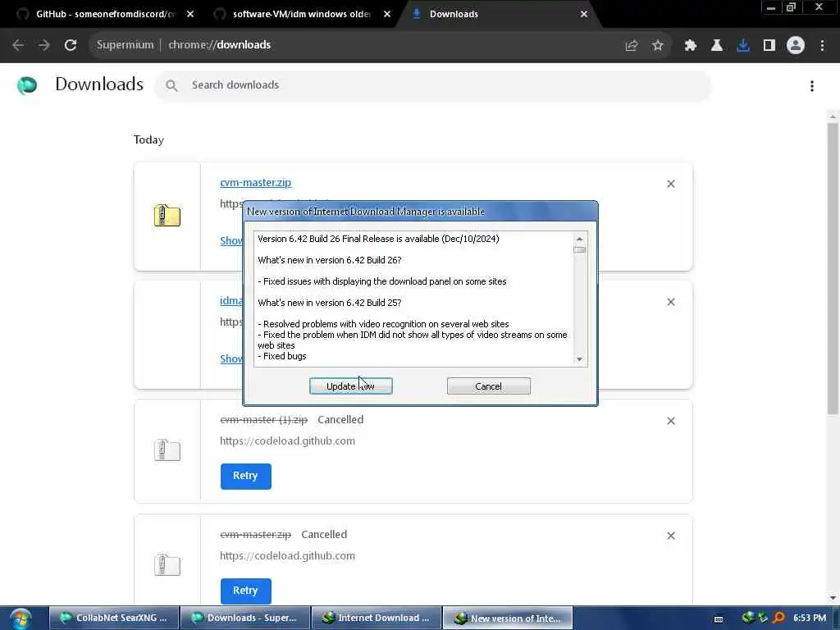Screen dimensions: 840x630
Task: Open Internet Download Manager taskbar button
Action: (x=377, y=619)
